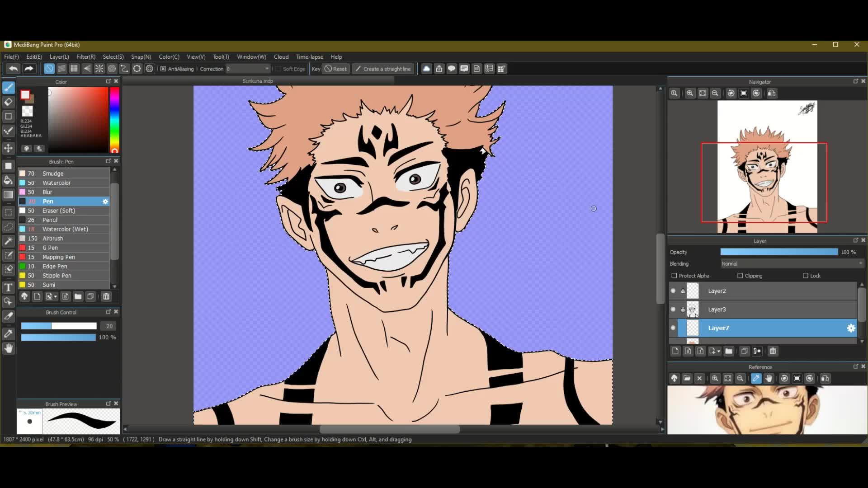Enable curve snap guide

coord(124,69)
